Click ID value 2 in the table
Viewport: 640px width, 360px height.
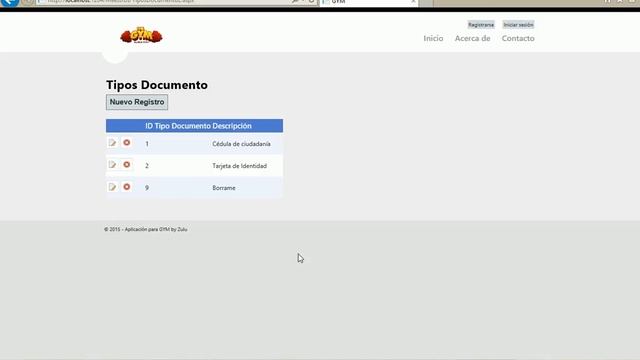coord(147,166)
